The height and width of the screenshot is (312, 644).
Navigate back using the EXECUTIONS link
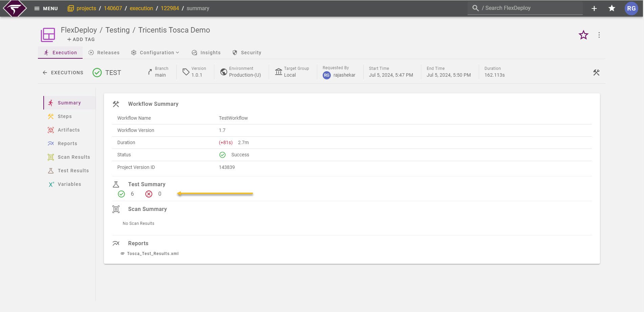click(62, 73)
